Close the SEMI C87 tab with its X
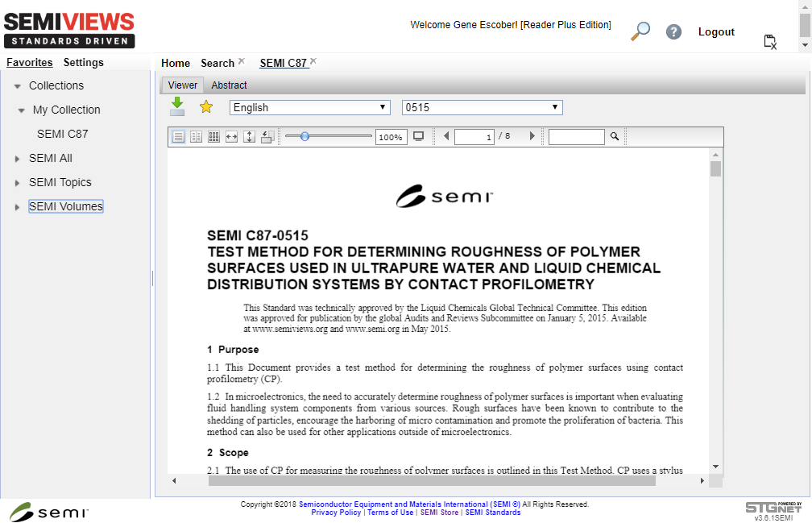812x523 pixels. 313,61
